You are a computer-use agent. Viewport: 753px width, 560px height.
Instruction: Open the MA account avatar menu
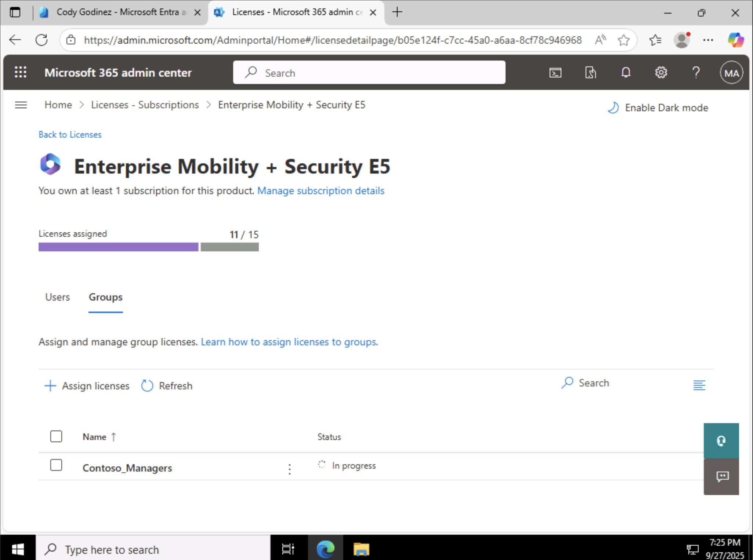tap(731, 73)
